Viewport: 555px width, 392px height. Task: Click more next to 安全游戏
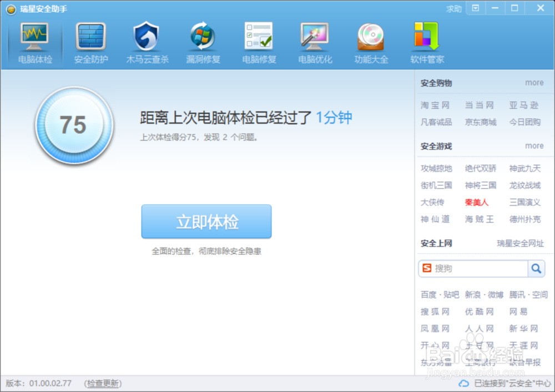534,146
